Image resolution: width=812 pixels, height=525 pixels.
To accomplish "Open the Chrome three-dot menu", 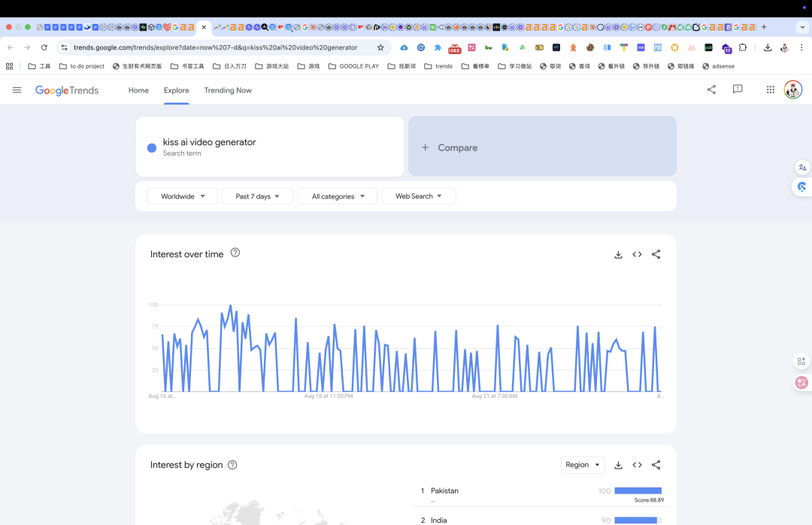I will pos(801,47).
